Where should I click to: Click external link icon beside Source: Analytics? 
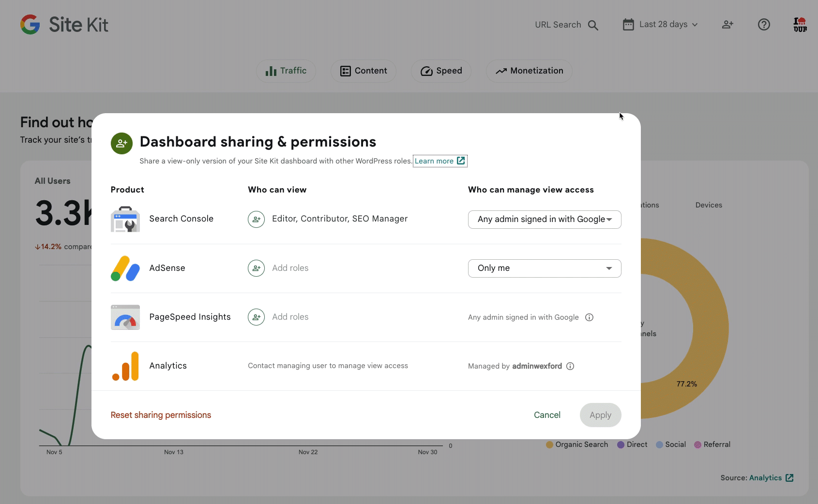point(789,478)
